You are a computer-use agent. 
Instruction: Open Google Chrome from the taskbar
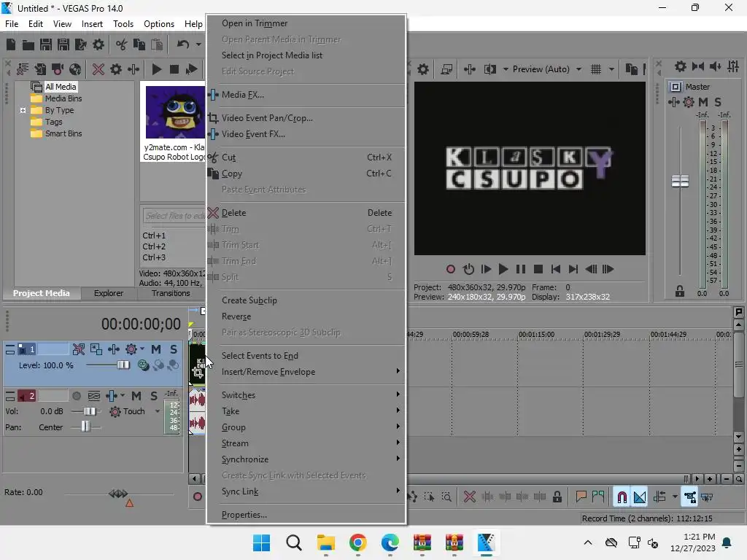coord(357,542)
